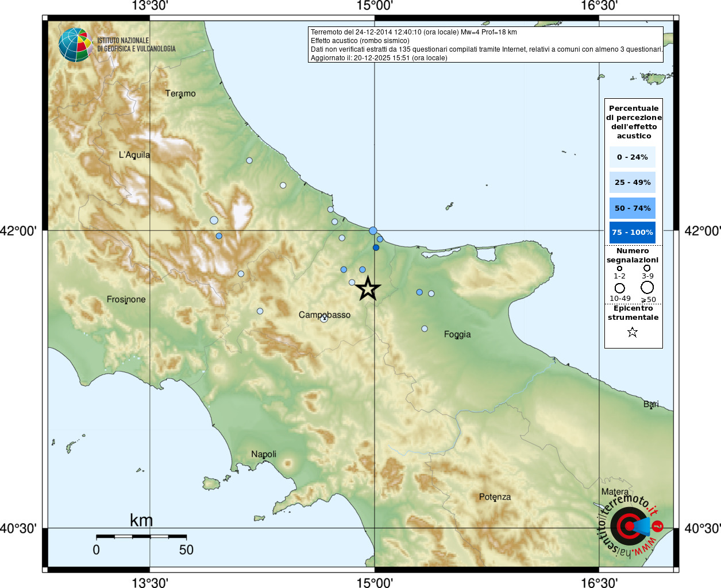Click the km scale bar
This screenshot has width=721, height=588.
tap(141, 536)
